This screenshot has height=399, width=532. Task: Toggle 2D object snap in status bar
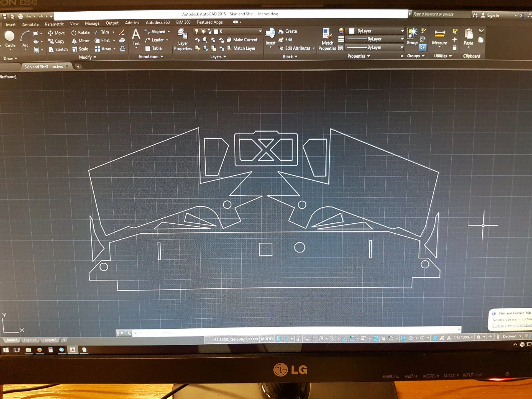point(352,338)
